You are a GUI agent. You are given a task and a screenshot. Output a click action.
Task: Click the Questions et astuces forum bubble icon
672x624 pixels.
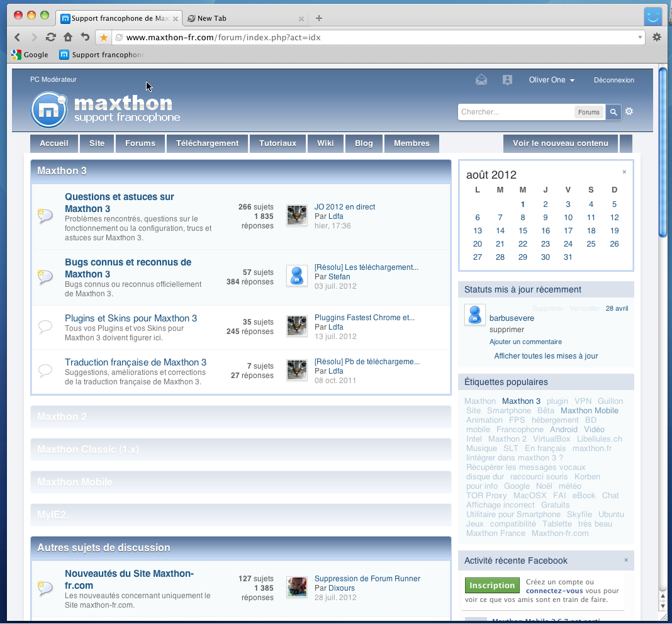[45, 215]
